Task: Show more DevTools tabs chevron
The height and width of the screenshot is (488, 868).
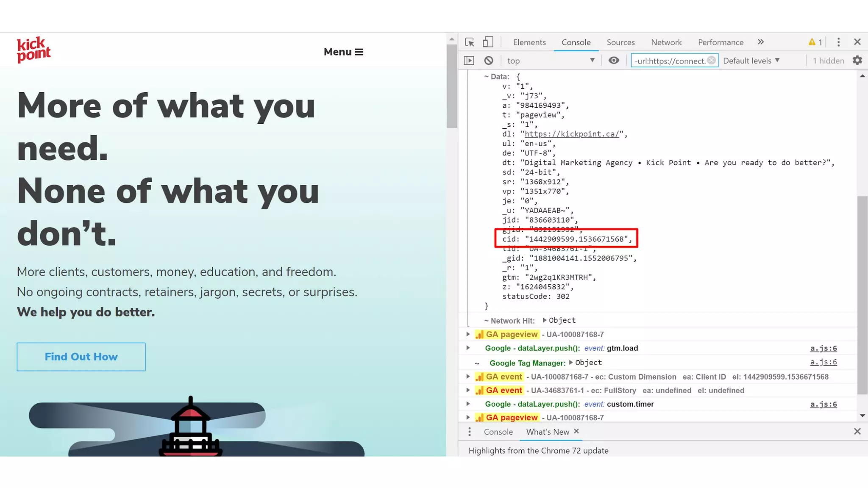Action: (x=761, y=42)
